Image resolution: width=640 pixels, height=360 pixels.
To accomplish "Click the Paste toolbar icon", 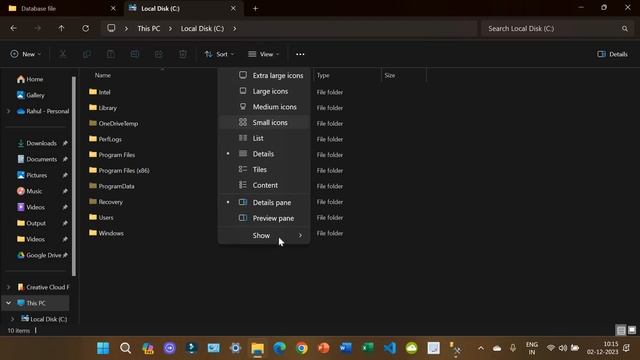I will pos(111,54).
